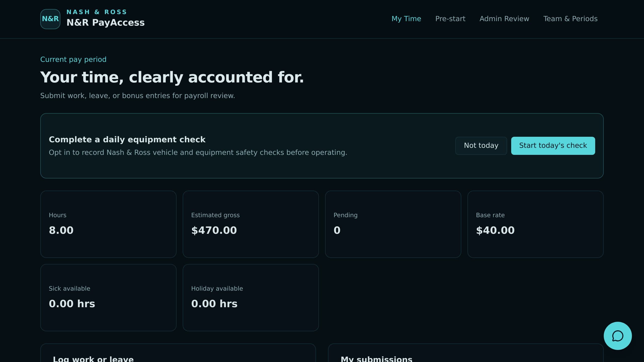The image size is (644, 362).
Task: Go to Admin Review
Action: (504, 19)
